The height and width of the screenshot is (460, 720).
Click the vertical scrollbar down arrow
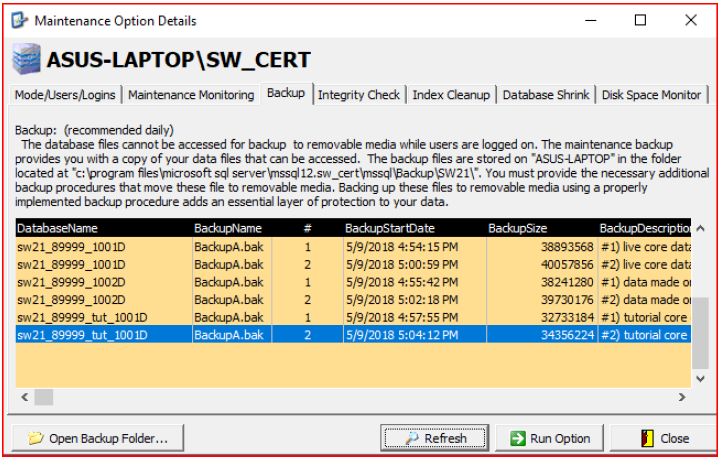pos(700,379)
